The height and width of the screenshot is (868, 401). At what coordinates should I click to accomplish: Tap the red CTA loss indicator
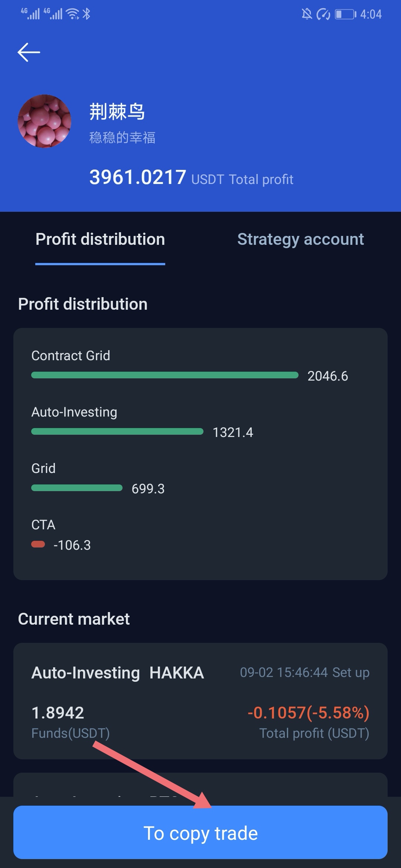(x=38, y=544)
